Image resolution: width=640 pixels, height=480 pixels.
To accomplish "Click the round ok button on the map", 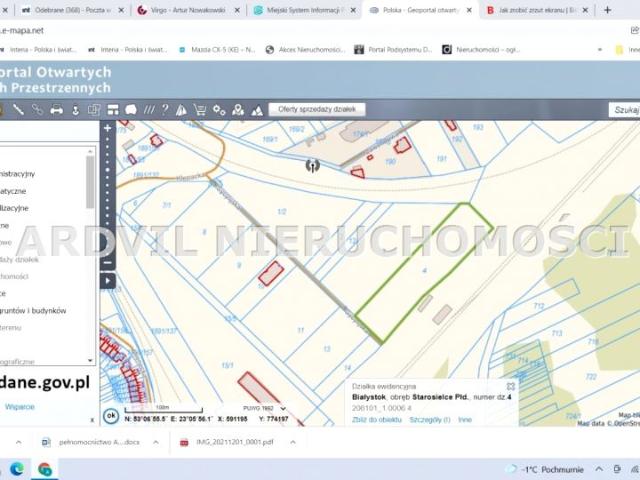I will pos(111,416).
